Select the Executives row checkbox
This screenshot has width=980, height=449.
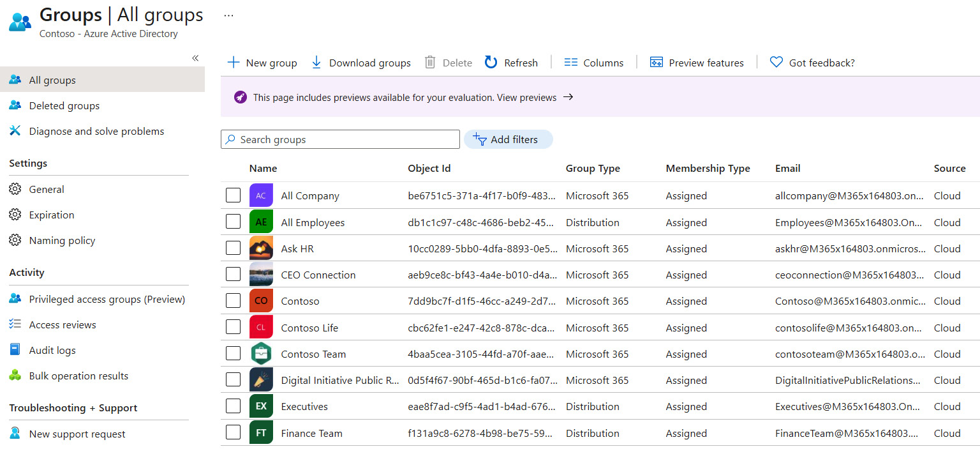tap(233, 406)
